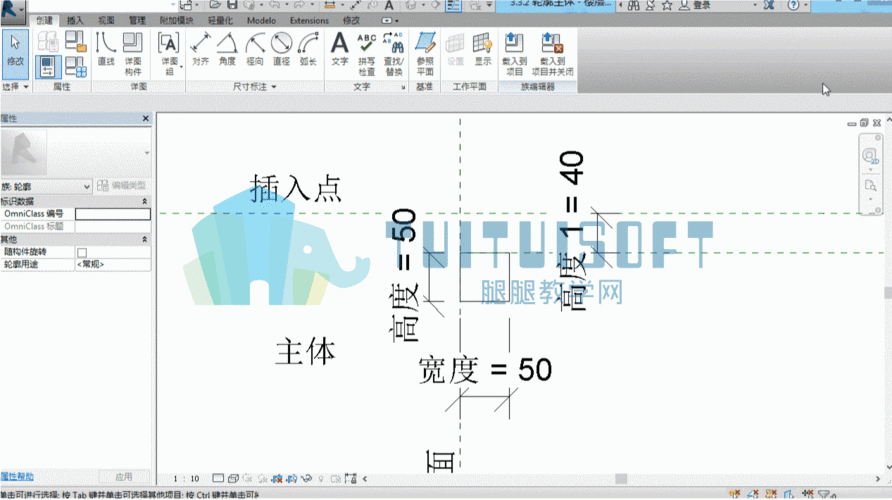The height and width of the screenshot is (500, 892).
Task: Click the text A icon in quick access toolbar
Action: [x=389, y=5]
